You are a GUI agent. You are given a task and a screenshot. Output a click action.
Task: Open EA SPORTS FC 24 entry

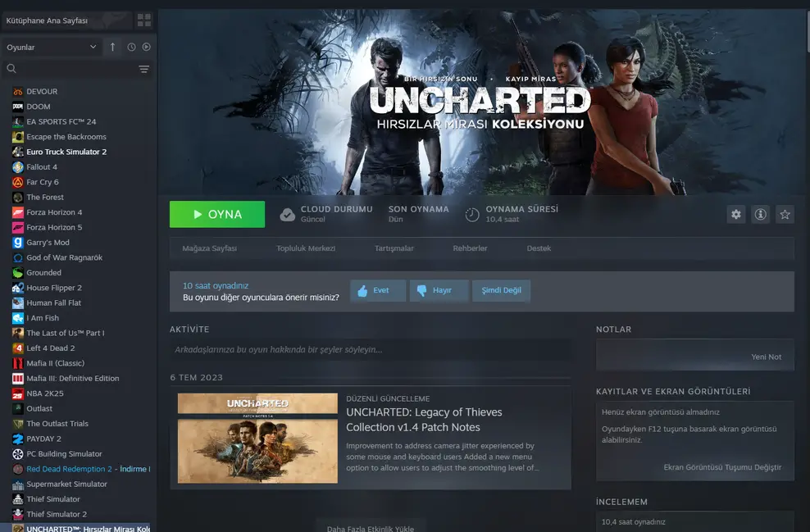click(x=61, y=121)
